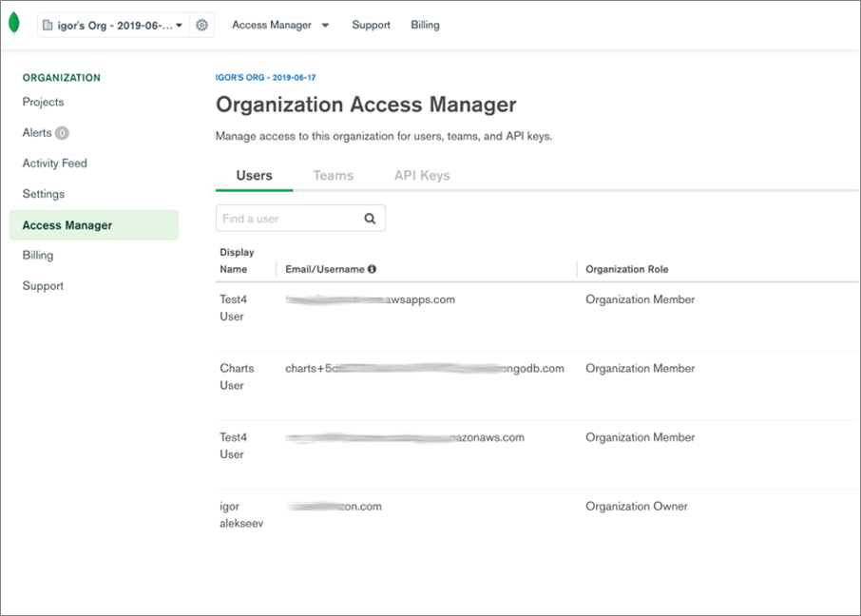The width and height of the screenshot is (861, 616).
Task: Open Billing in the left sidebar
Action: pyautogui.click(x=38, y=256)
